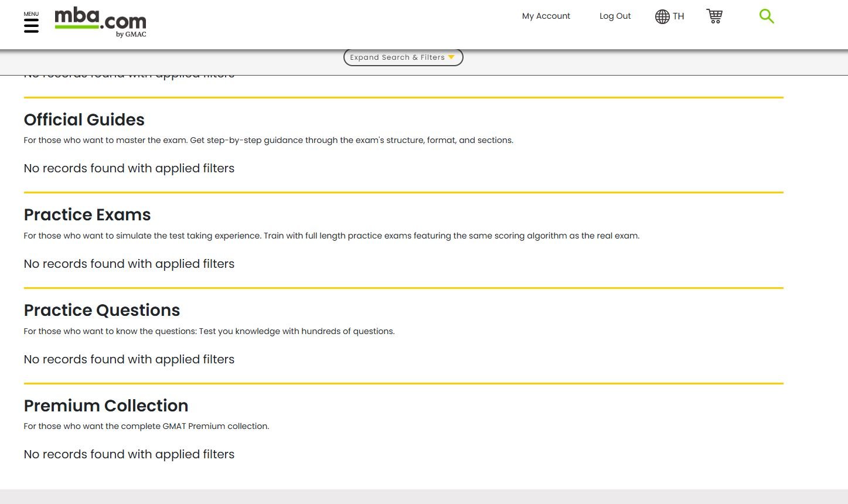Click the no records message under Premium Collection
The image size is (848, 504).
click(129, 455)
